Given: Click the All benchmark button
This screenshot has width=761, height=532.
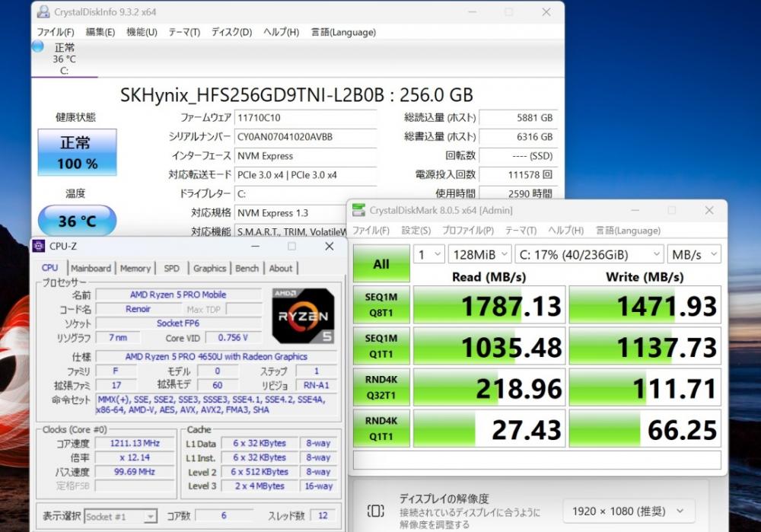Looking at the screenshot, I should [x=381, y=263].
